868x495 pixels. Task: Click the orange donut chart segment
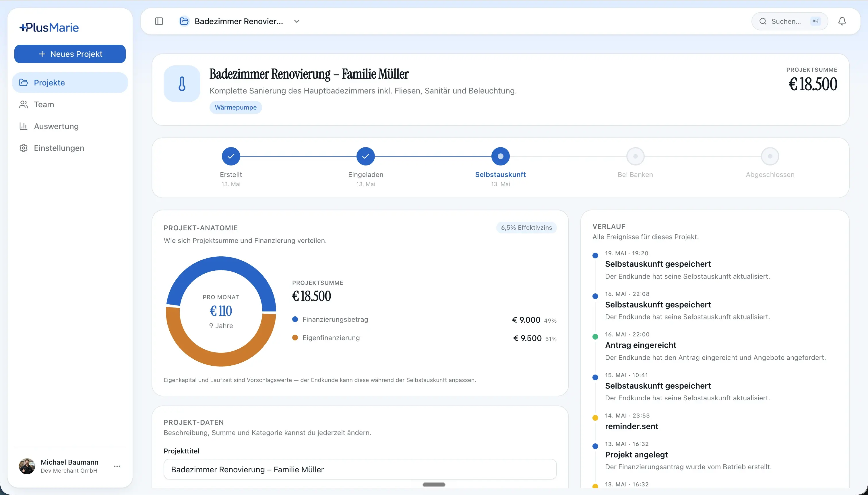click(221, 359)
